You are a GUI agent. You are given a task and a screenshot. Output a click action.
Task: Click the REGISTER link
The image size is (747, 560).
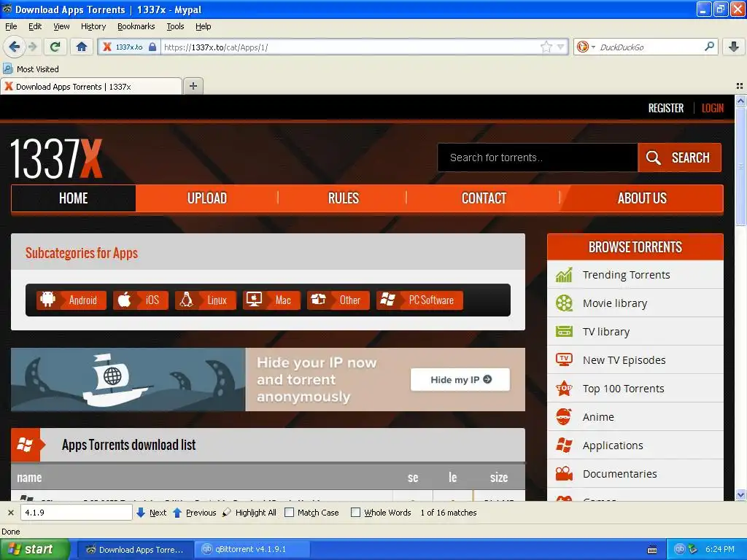tap(665, 108)
